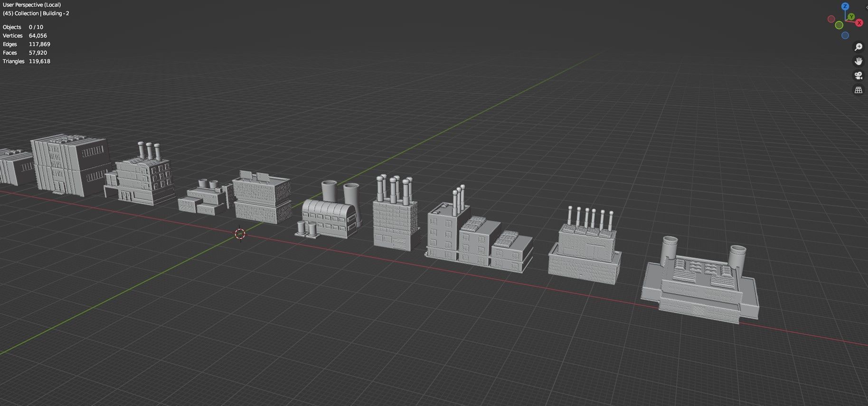Image resolution: width=868 pixels, height=406 pixels.
Task: Click the Edges '117,869' statistic
Action: pyautogui.click(x=39, y=44)
